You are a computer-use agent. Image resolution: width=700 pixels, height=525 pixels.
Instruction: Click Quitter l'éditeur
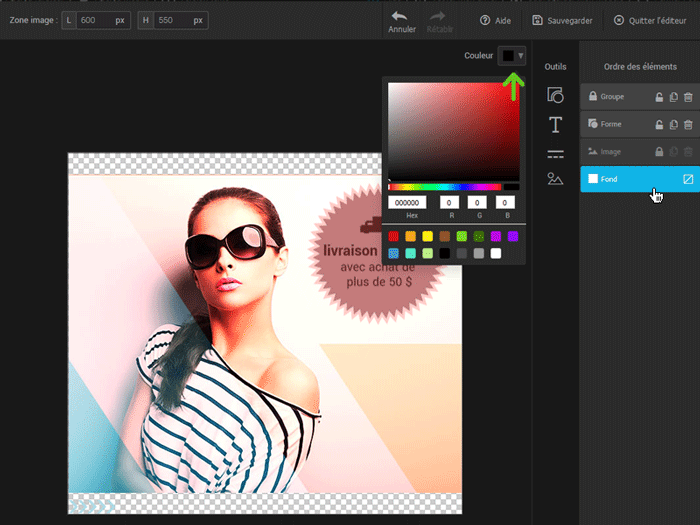click(652, 20)
